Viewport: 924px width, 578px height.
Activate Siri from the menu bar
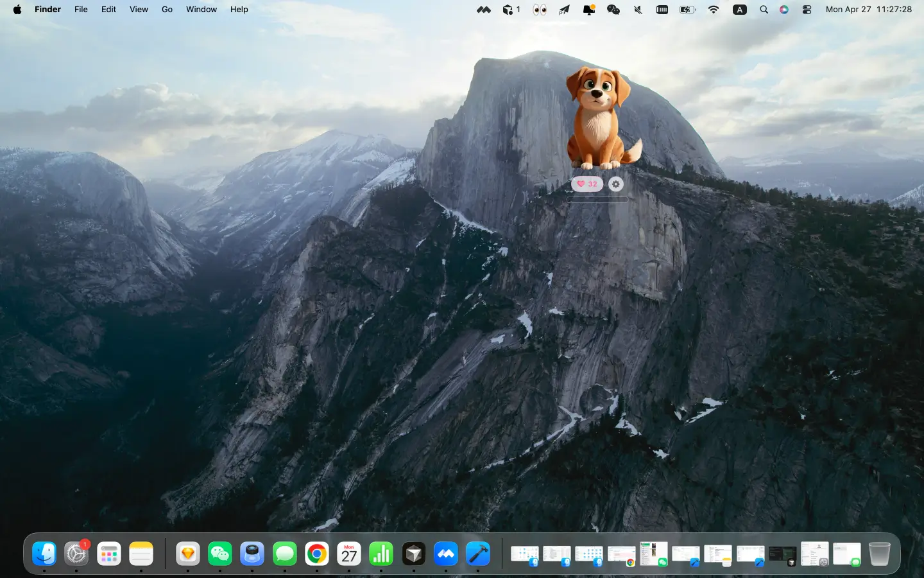tap(784, 10)
